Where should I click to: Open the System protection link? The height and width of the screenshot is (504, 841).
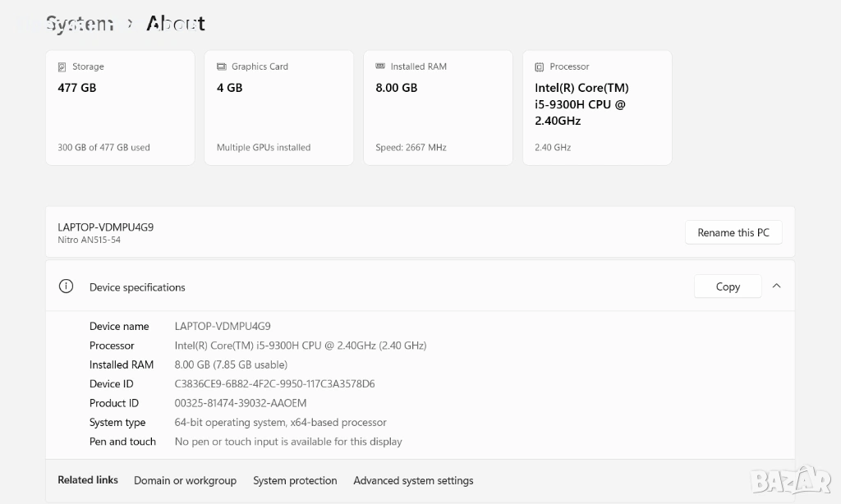pos(295,480)
